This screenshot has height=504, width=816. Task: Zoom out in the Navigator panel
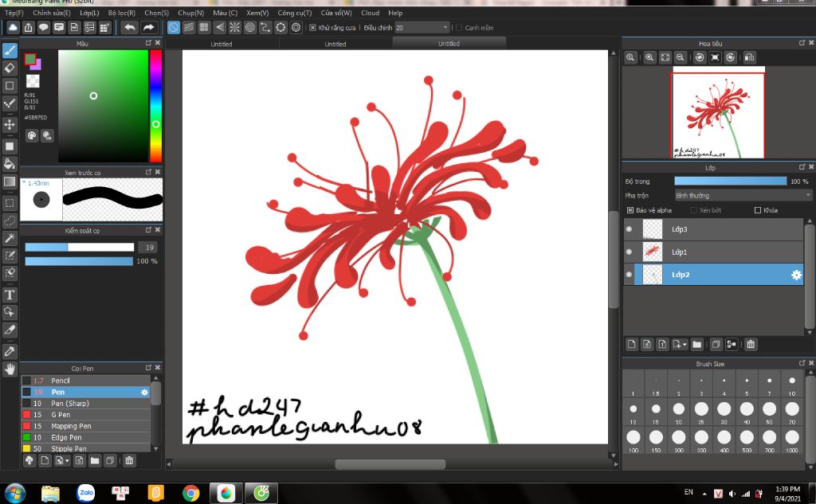[680, 58]
